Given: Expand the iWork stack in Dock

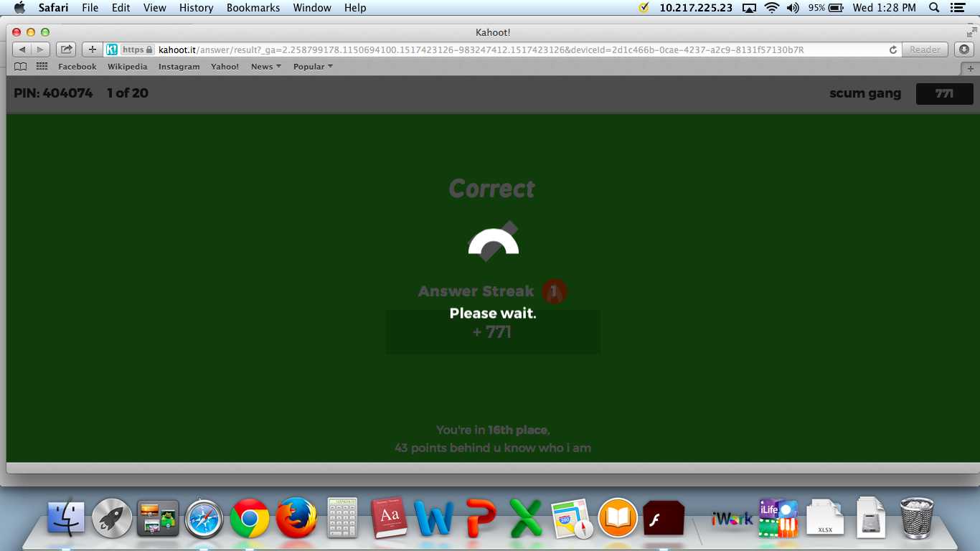Looking at the screenshot, I should tap(732, 518).
